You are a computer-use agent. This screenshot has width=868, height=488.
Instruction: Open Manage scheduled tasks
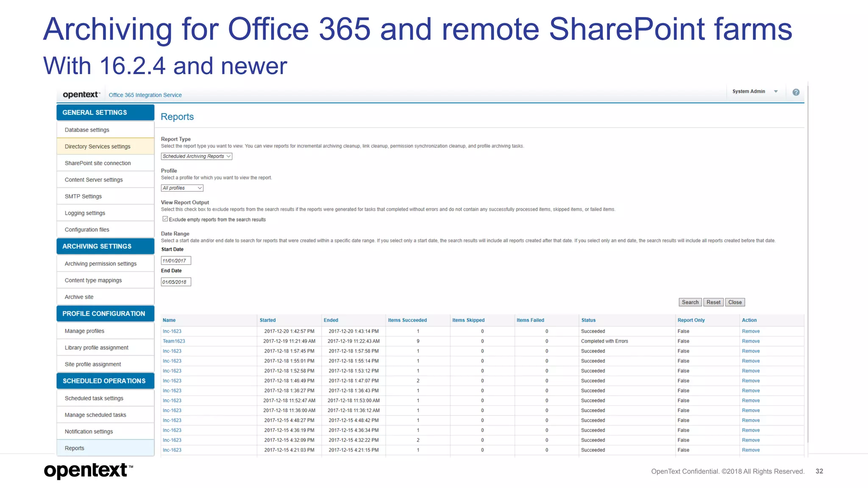coord(106,415)
